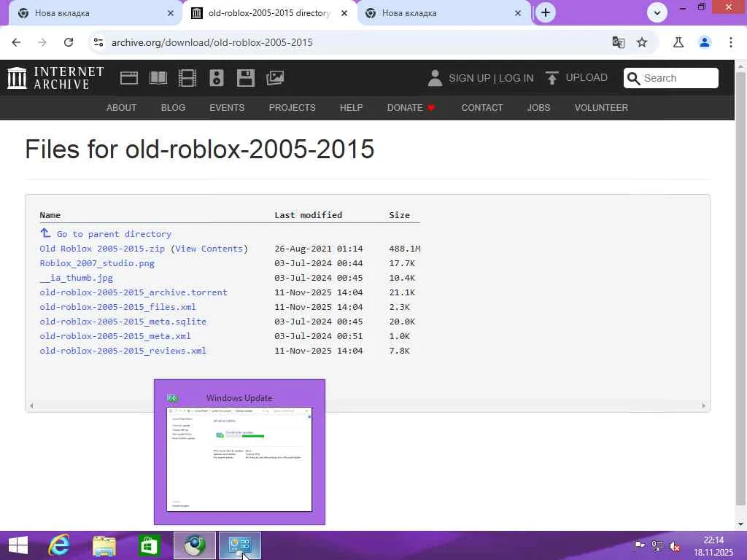Click the up-arrow parent directory icon

coord(45,233)
